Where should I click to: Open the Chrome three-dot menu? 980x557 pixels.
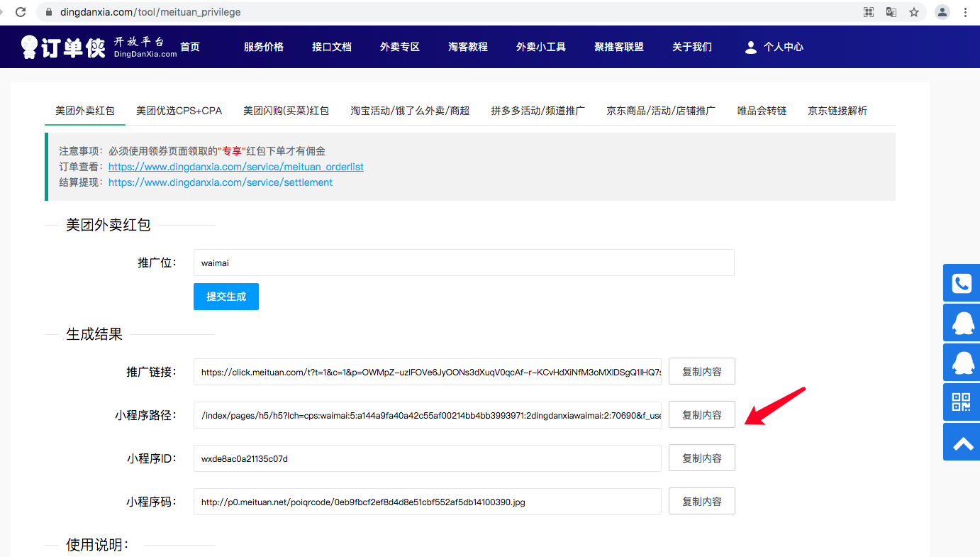[966, 12]
